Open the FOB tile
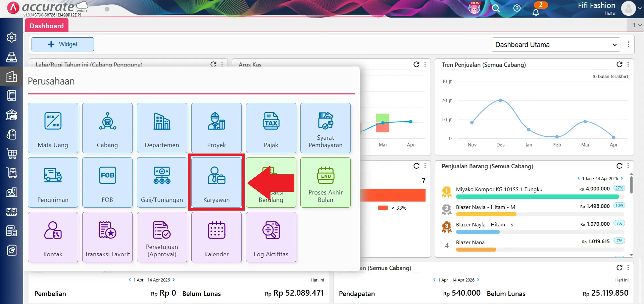644x304 pixels. click(107, 182)
